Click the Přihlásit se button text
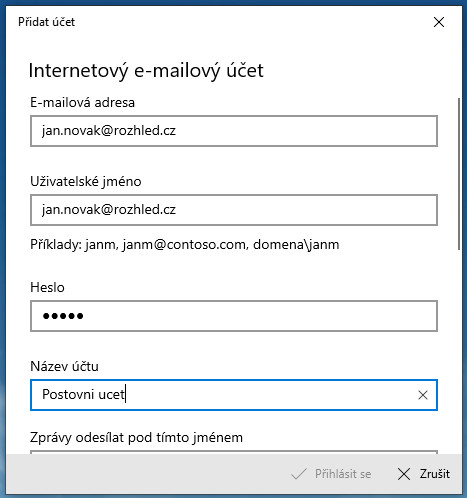The height and width of the screenshot is (498, 467). click(343, 474)
